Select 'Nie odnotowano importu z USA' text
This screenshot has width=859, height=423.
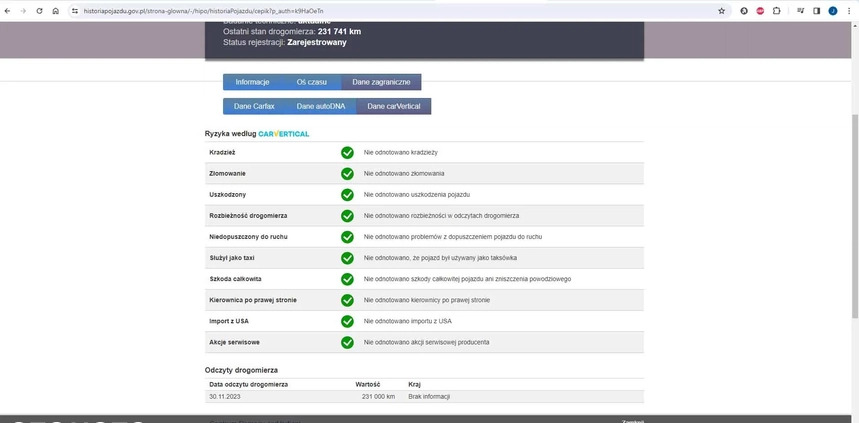(408, 322)
